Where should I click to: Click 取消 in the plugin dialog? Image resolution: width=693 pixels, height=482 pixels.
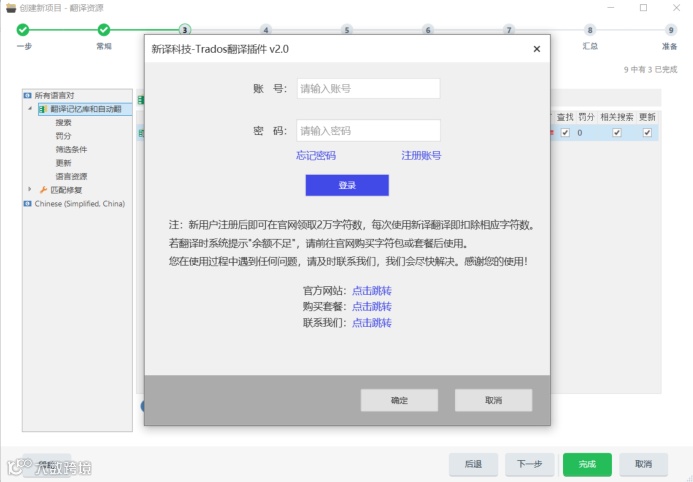click(x=493, y=400)
